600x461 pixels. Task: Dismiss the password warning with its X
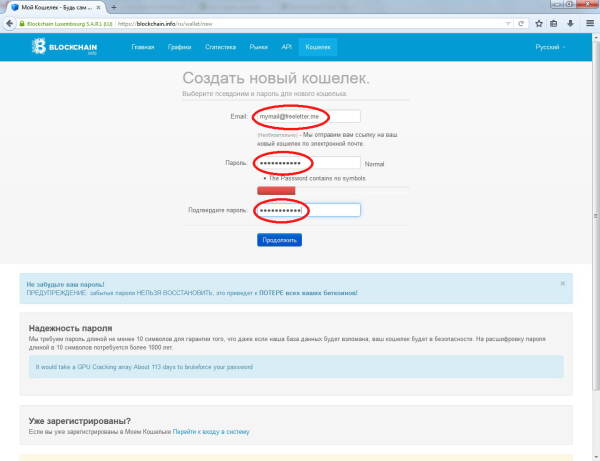(x=562, y=283)
